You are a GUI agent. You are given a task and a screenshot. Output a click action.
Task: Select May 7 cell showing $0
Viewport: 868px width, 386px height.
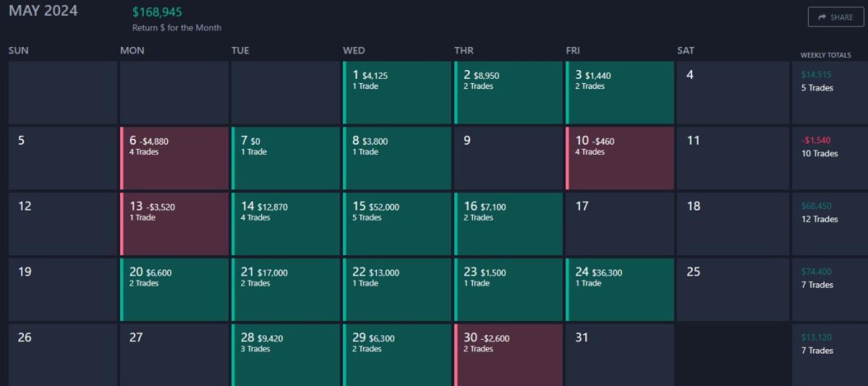[286, 158]
